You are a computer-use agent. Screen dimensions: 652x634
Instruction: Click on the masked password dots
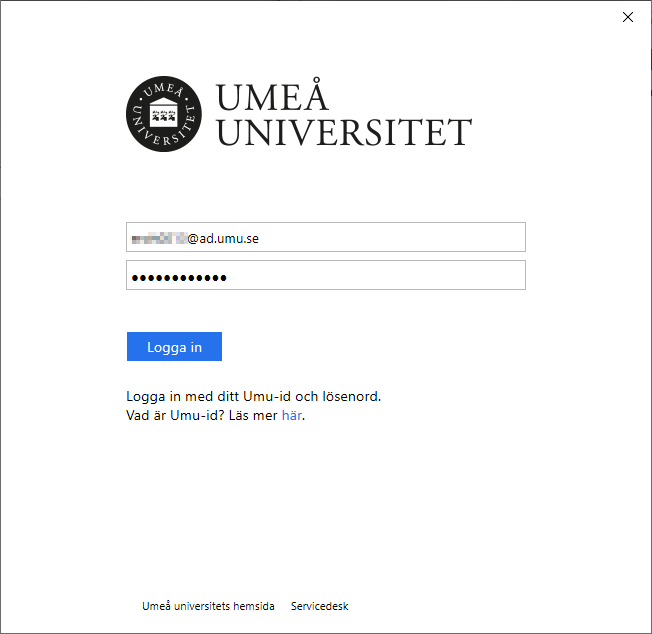tap(179, 278)
